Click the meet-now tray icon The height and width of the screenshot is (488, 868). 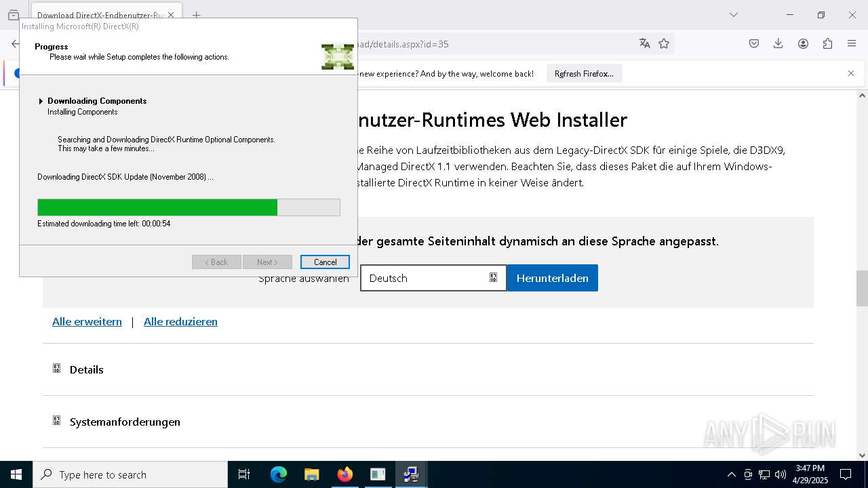point(748,474)
